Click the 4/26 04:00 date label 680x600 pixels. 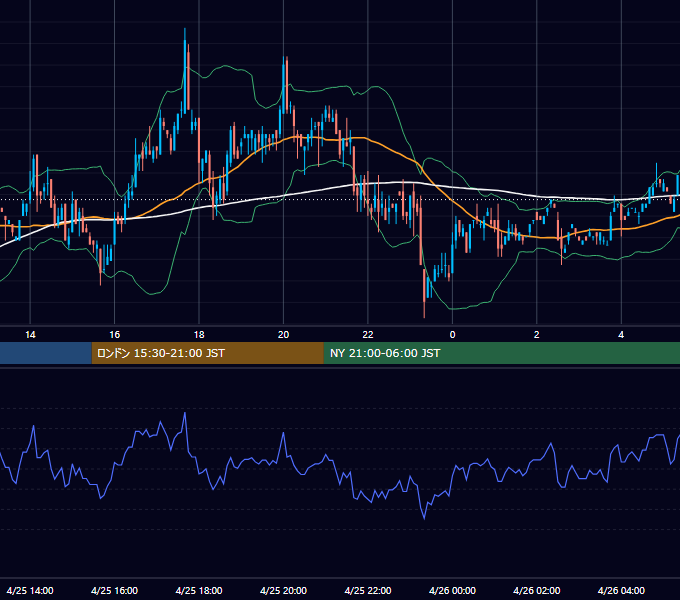coord(621,590)
